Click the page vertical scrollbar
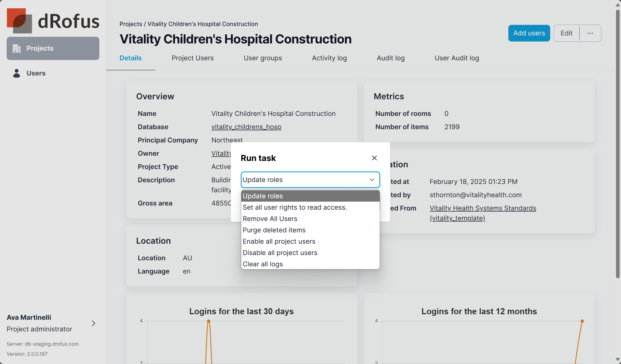The height and width of the screenshot is (364, 621). (x=617, y=144)
